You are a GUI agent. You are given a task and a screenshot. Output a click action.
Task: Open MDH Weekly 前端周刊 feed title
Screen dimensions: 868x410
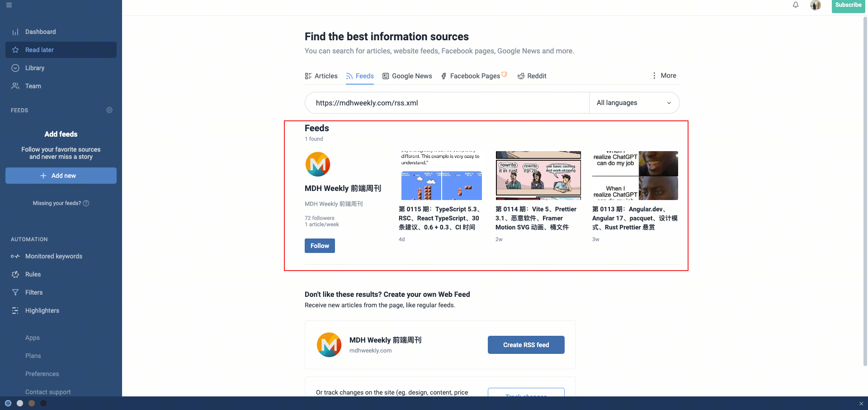(343, 188)
